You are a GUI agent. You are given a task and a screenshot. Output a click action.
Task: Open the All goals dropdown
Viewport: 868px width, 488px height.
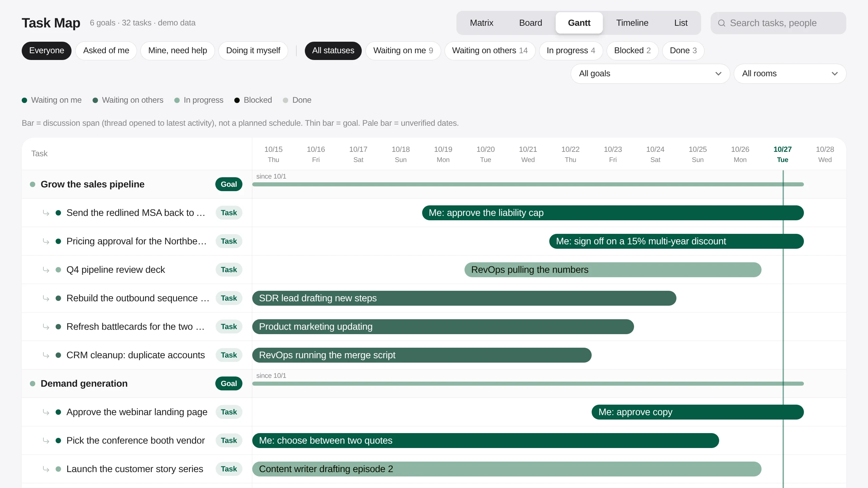click(x=650, y=74)
